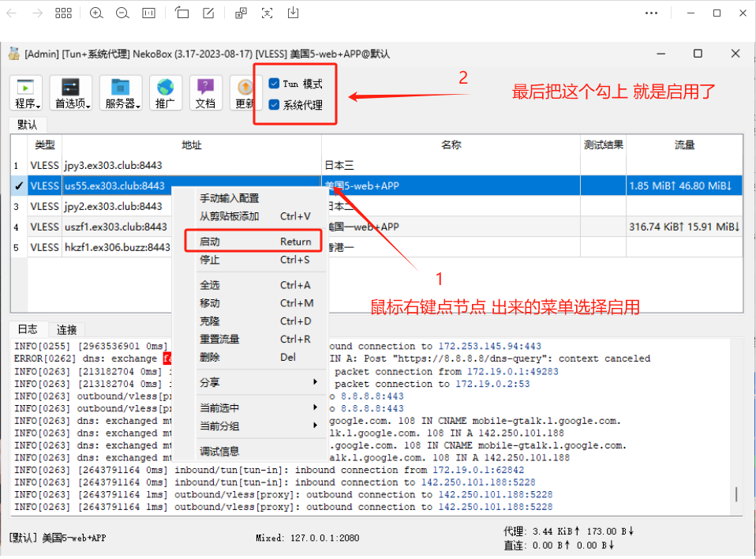Switch to the 连接 tab
The height and width of the screenshot is (559, 756).
click(x=66, y=329)
